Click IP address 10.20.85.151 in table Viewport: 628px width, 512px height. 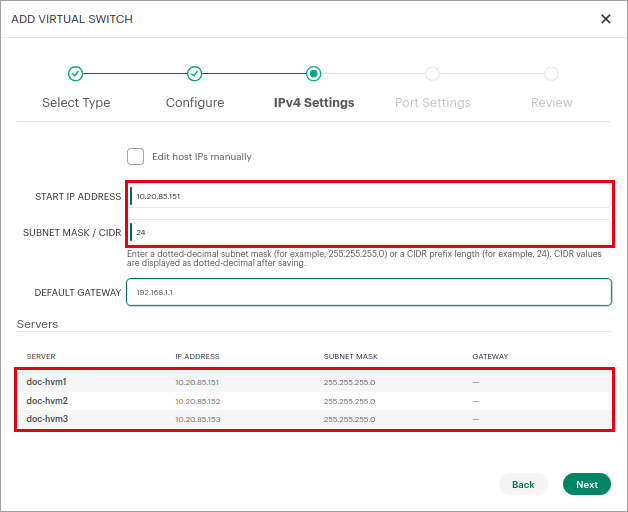pyautogui.click(x=197, y=383)
